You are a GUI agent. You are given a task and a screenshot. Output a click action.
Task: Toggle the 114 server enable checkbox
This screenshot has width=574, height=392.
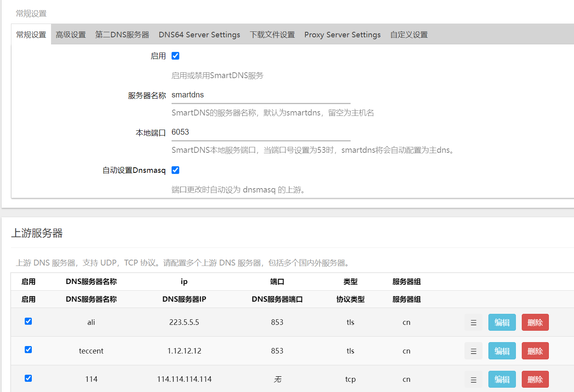[x=28, y=378]
